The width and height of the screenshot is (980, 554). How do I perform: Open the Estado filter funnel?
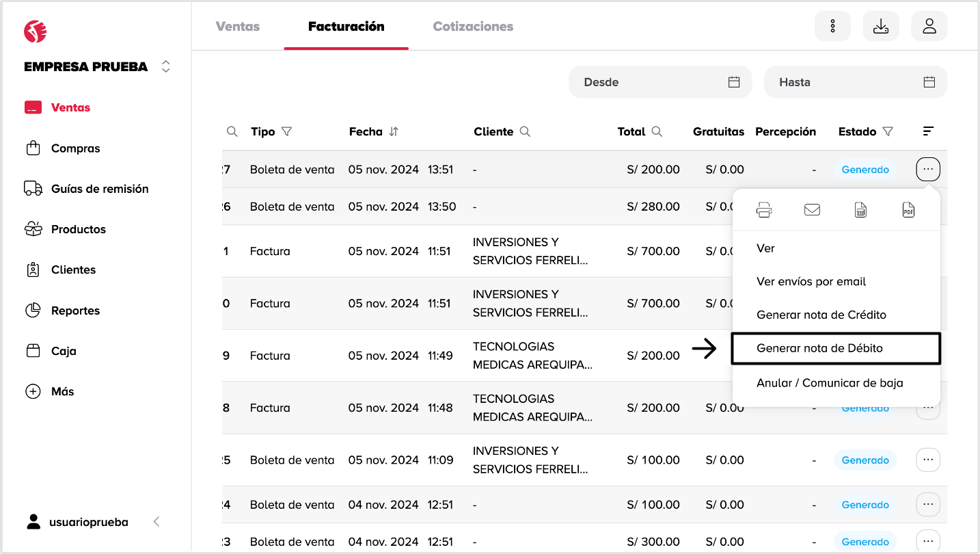[888, 131]
